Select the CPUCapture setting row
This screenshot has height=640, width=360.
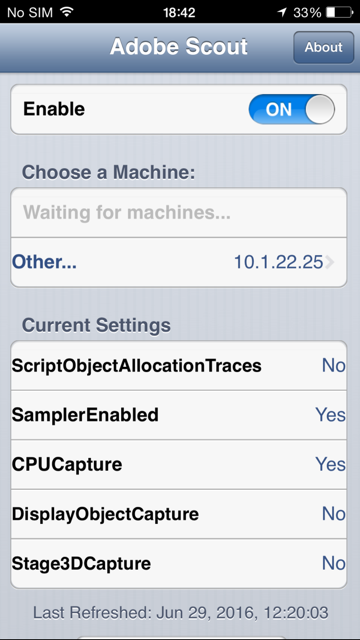tap(179, 464)
